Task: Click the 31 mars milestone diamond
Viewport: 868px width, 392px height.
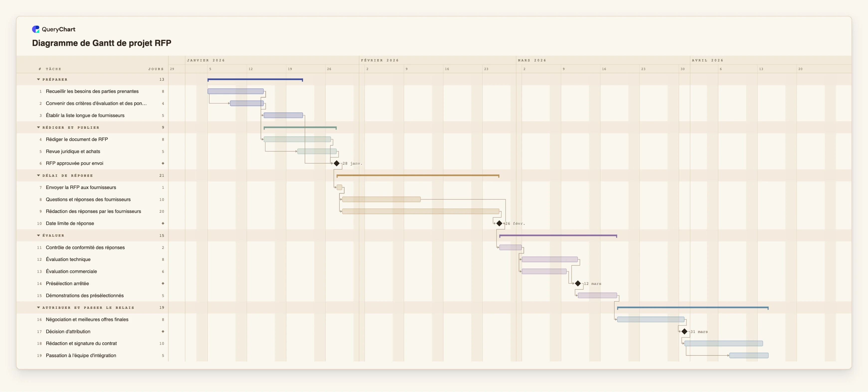Action: (x=684, y=331)
